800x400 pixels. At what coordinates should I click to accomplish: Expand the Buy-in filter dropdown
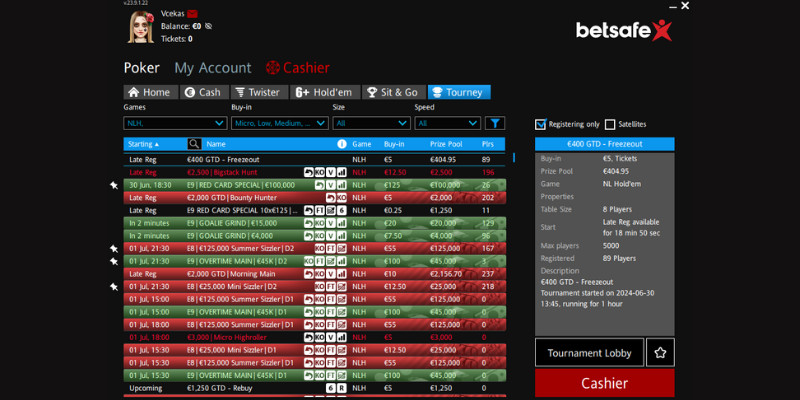[x=279, y=123]
